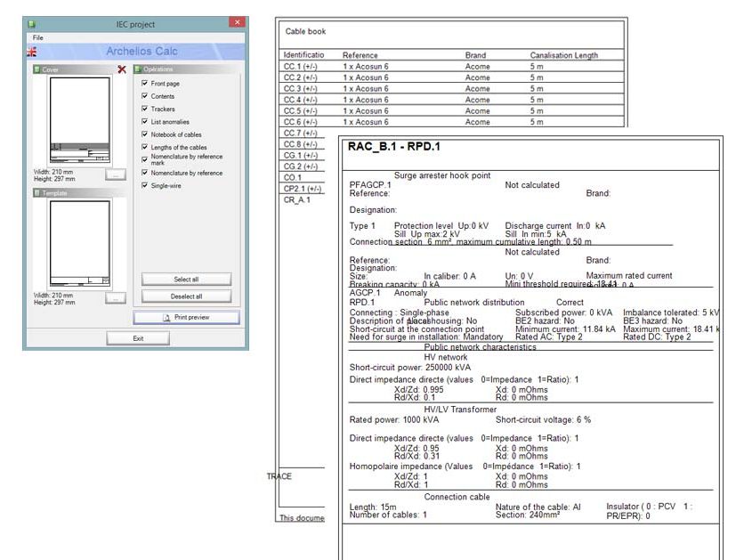This screenshot has width=752, height=560.
Task: Click 'Short-circuit voltage: 6 %' text
Action: tap(543, 420)
